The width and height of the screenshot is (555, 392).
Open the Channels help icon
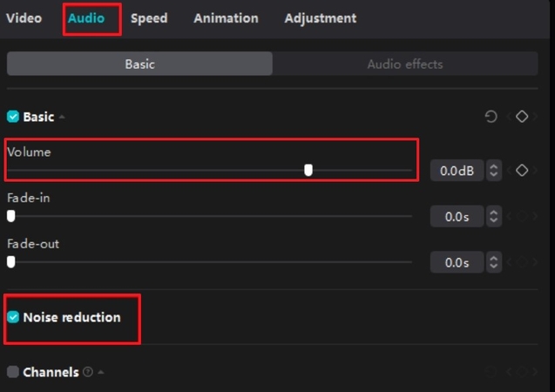point(88,372)
